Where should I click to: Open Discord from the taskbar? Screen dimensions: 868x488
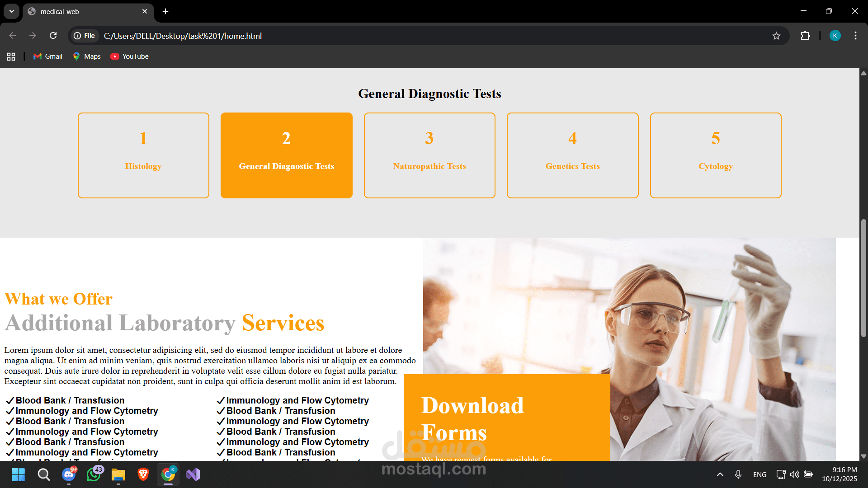(69, 474)
